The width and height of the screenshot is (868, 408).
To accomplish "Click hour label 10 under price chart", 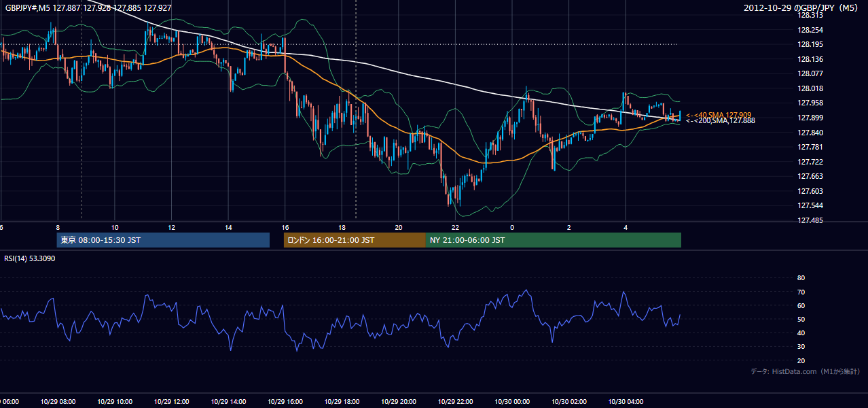I will (115, 227).
